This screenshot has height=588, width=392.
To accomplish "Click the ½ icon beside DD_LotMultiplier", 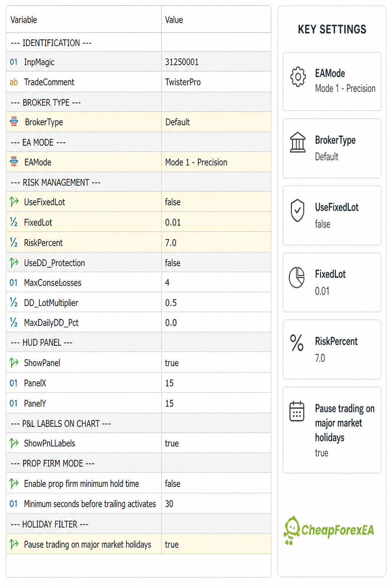I will (14, 303).
